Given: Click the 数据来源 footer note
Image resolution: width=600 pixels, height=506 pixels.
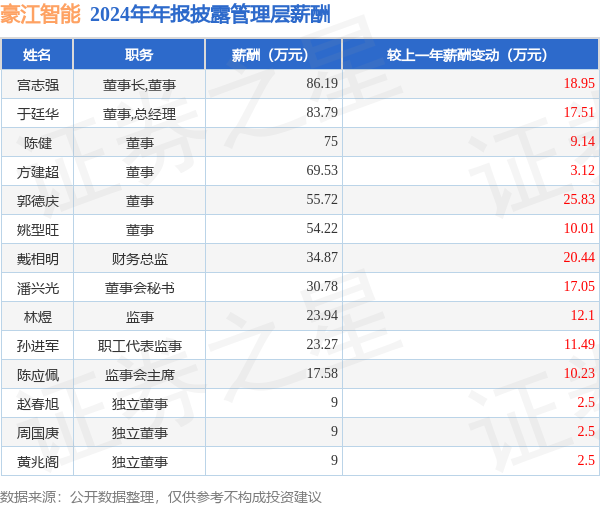Looking at the screenshot, I should coord(161,497).
